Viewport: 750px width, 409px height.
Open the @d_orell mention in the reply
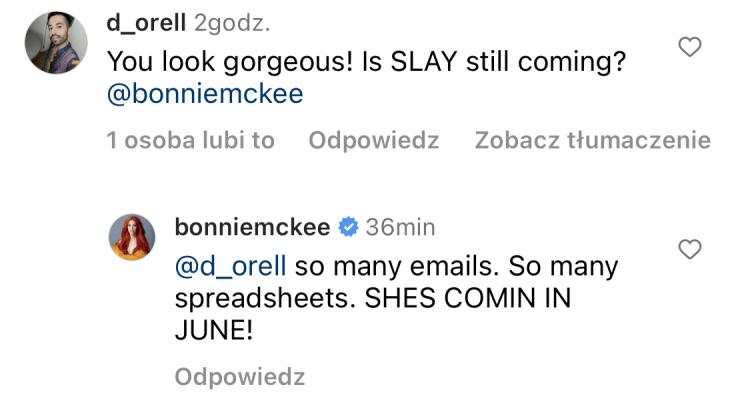click(231, 267)
